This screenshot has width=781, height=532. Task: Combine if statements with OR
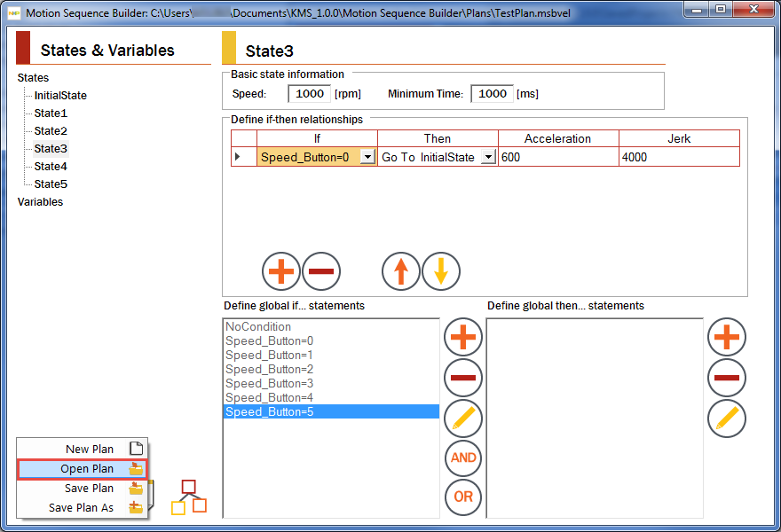tap(463, 497)
